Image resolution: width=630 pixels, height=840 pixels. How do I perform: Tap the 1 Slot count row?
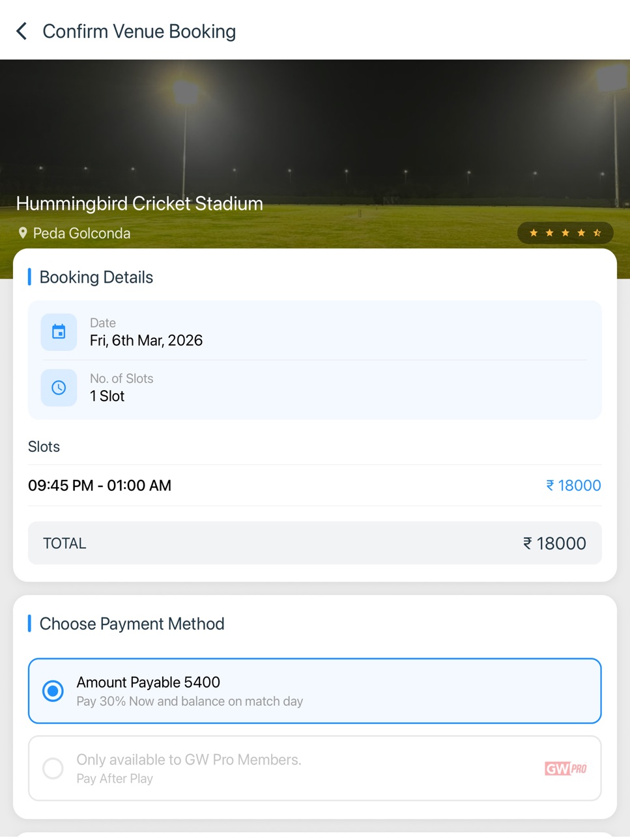pos(315,388)
